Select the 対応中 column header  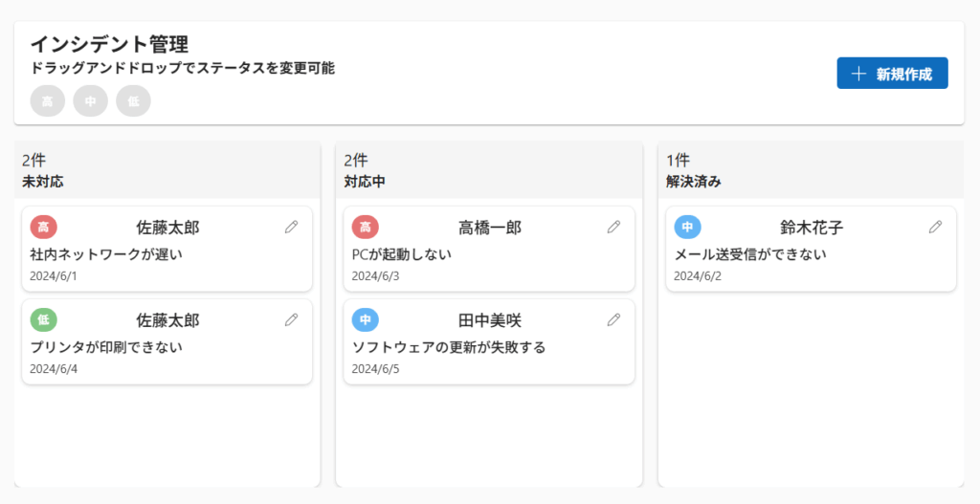[x=365, y=181]
